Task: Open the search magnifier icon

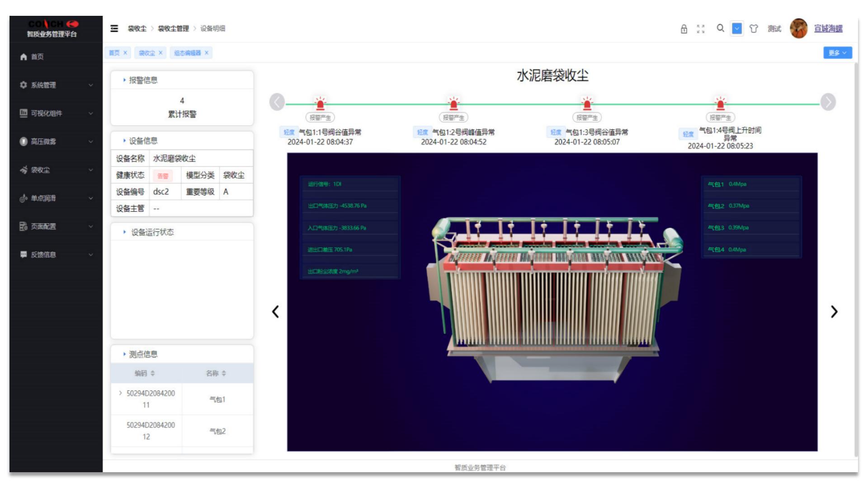Action: (720, 28)
